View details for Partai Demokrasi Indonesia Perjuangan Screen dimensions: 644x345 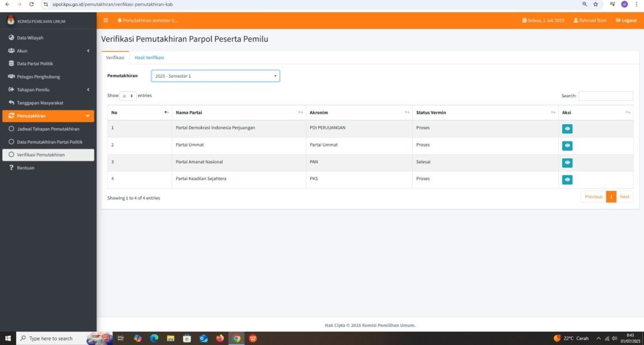pos(567,129)
